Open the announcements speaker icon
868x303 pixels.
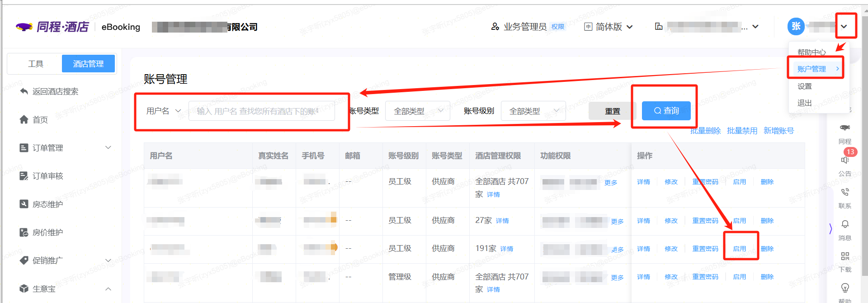click(x=844, y=160)
